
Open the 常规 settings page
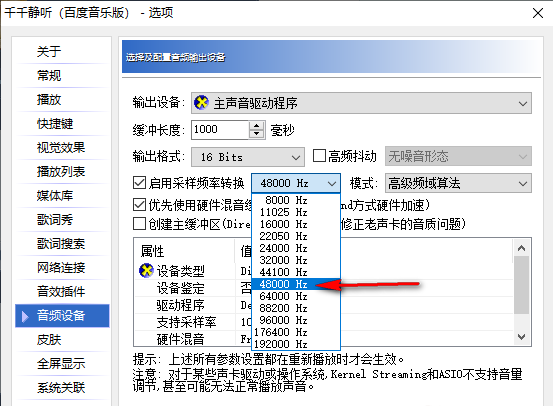pyautogui.click(x=49, y=75)
